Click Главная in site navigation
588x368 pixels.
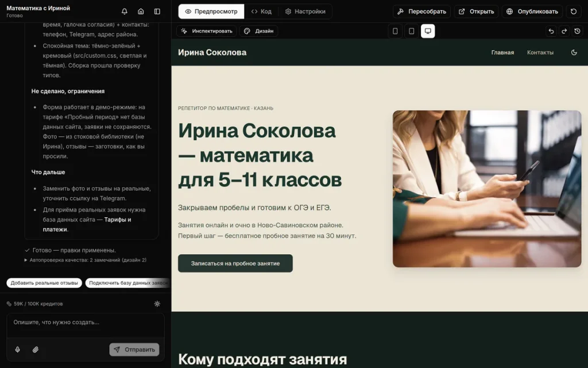tap(502, 52)
